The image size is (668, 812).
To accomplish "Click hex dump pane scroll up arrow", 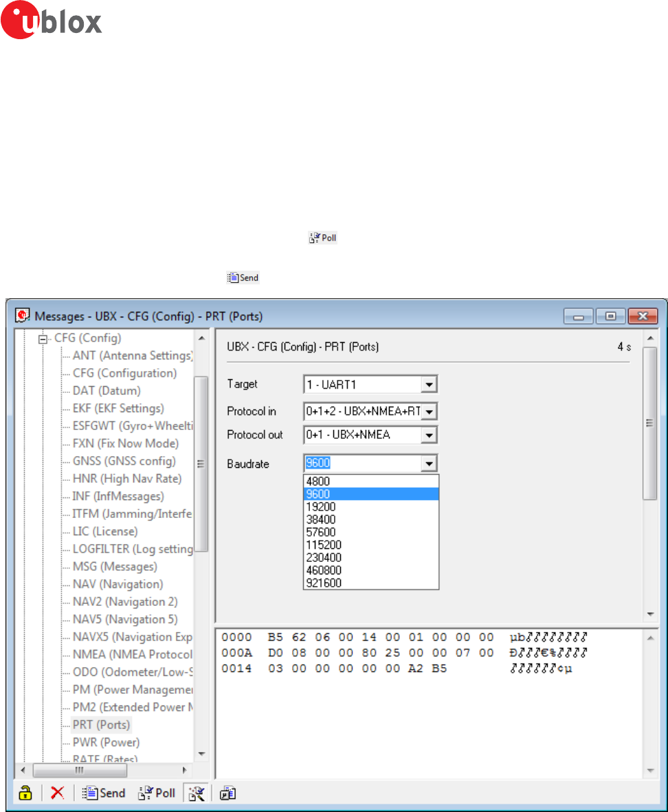I will (650, 638).
